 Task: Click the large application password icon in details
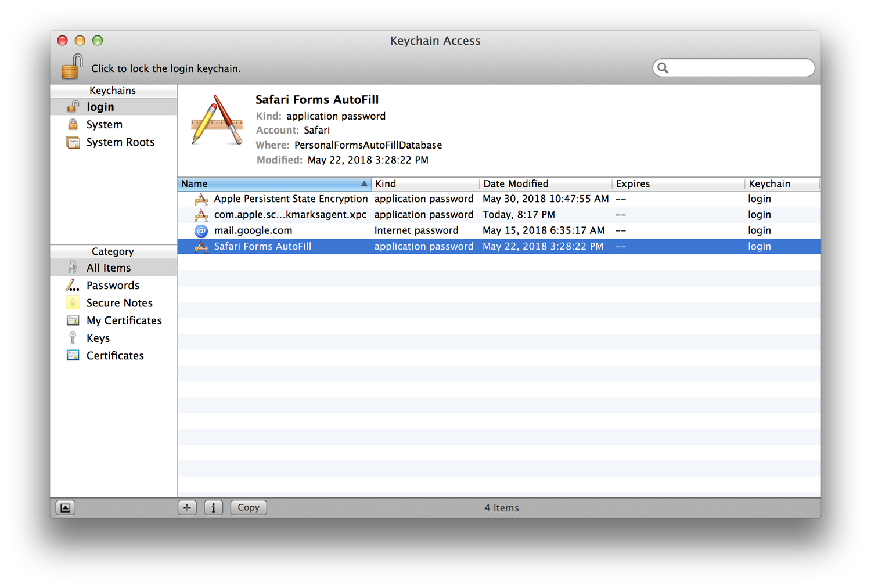click(x=217, y=121)
